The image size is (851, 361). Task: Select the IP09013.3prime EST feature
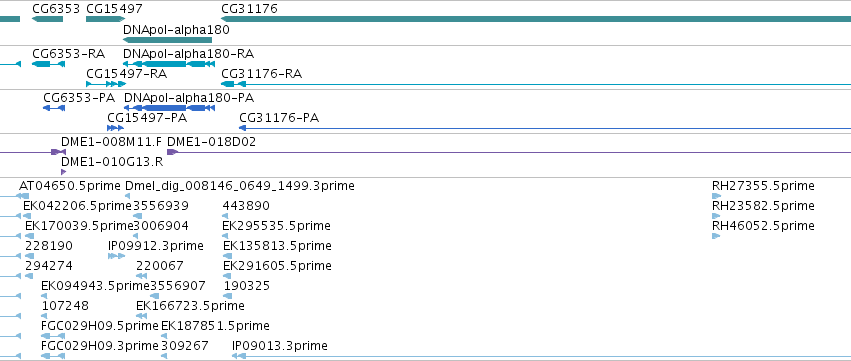coord(541,356)
